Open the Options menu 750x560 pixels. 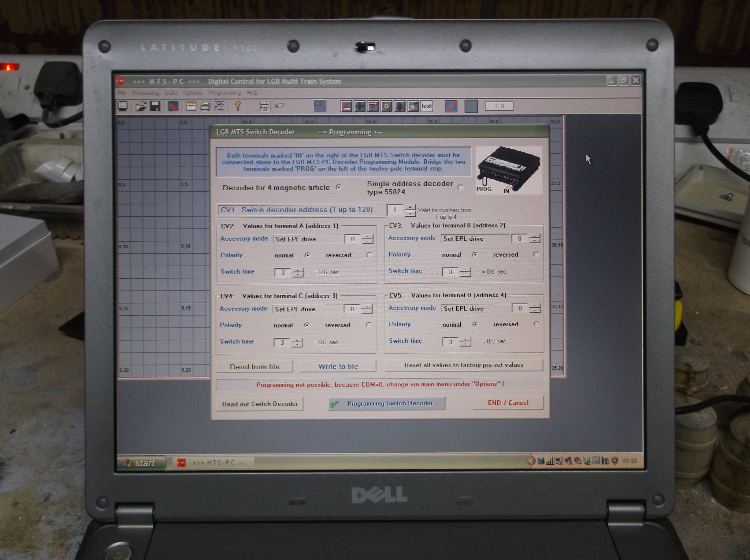[193, 93]
